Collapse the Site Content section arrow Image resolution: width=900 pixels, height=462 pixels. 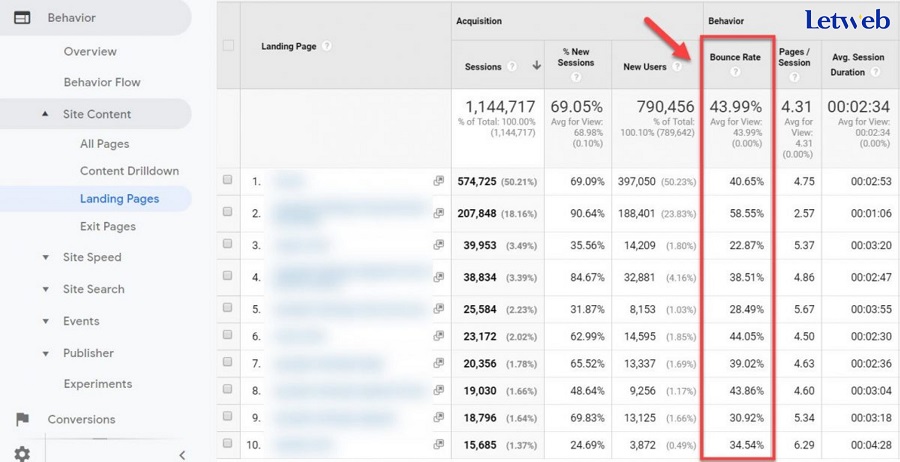coord(45,114)
